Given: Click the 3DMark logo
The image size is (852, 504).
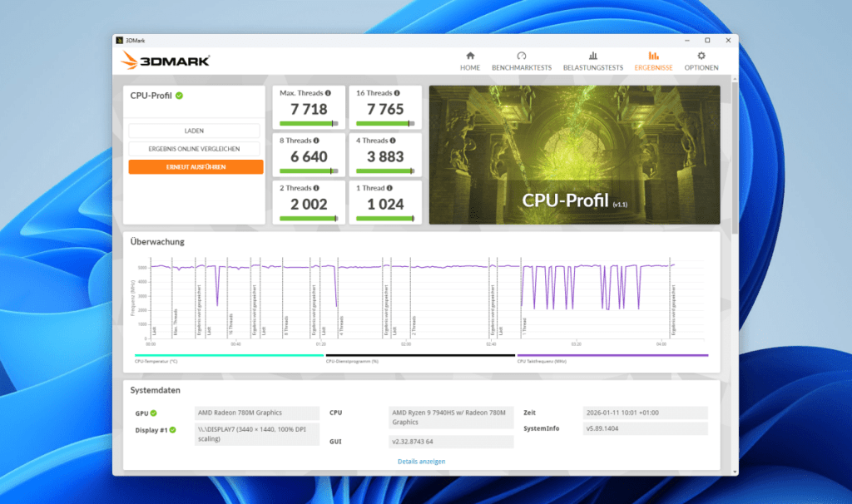Looking at the screenshot, I should click(165, 60).
